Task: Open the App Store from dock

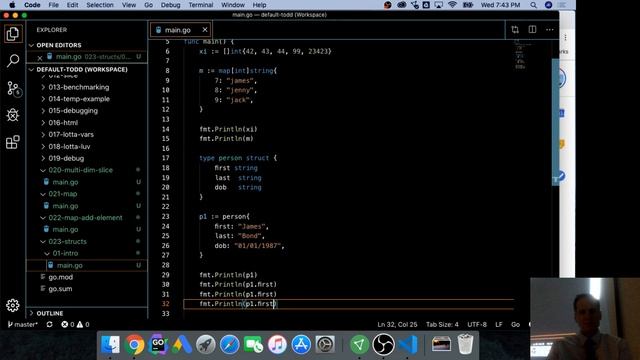Action: tap(301, 344)
